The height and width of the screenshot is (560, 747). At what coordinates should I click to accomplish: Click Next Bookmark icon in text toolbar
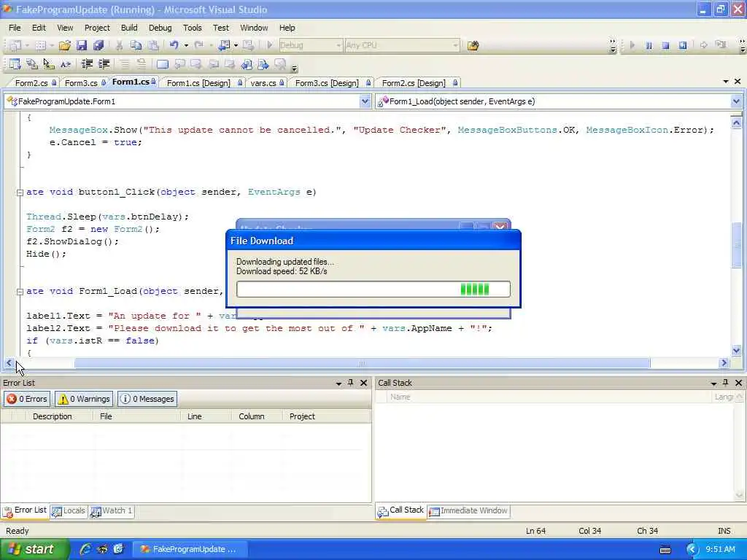[196, 64]
